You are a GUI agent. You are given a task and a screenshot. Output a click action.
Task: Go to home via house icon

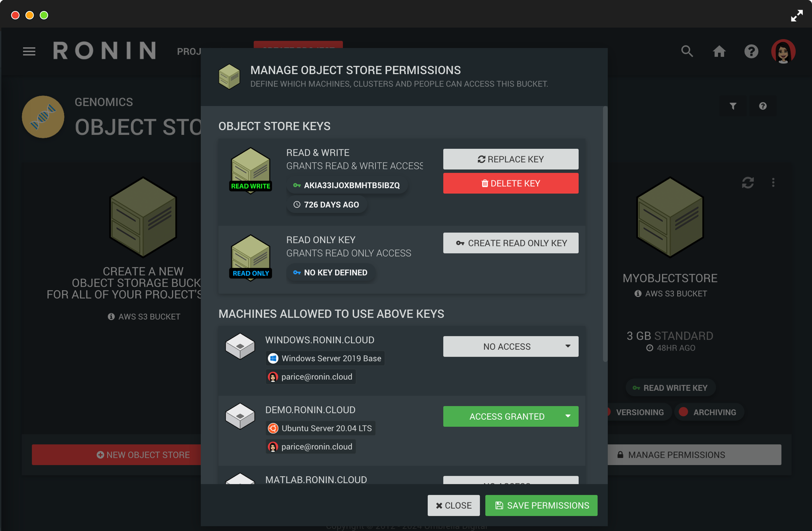(x=719, y=52)
